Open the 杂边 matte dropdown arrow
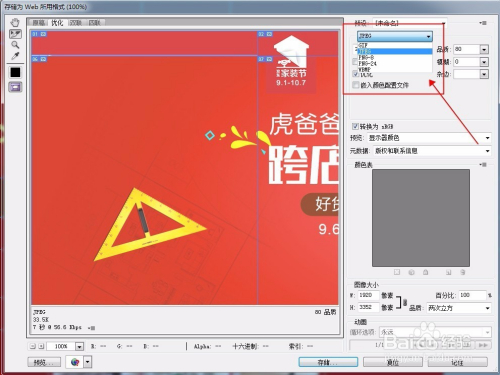This screenshot has height=375, width=500. pos(484,74)
